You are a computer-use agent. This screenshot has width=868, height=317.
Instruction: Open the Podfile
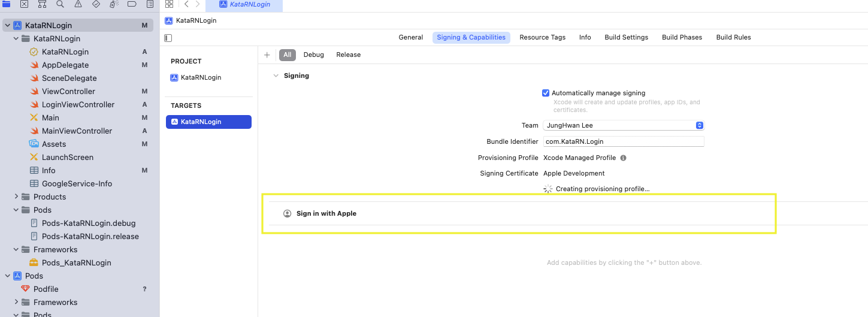46,289
